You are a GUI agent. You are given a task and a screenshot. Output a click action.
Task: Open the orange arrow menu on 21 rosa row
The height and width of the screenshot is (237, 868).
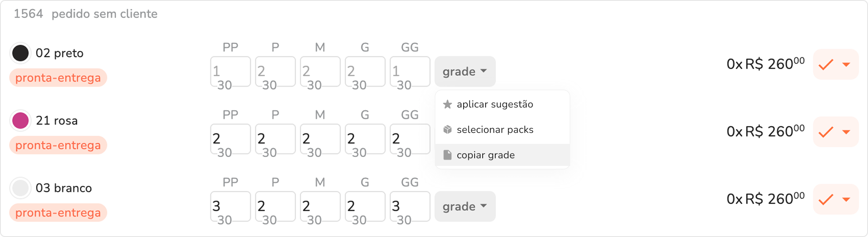[x=846, y=132]
